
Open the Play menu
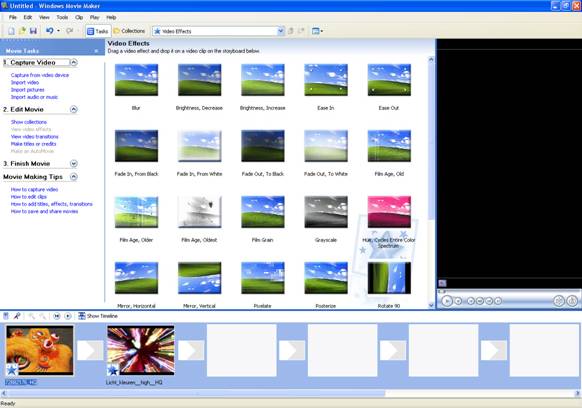click(x=95, y=17)
